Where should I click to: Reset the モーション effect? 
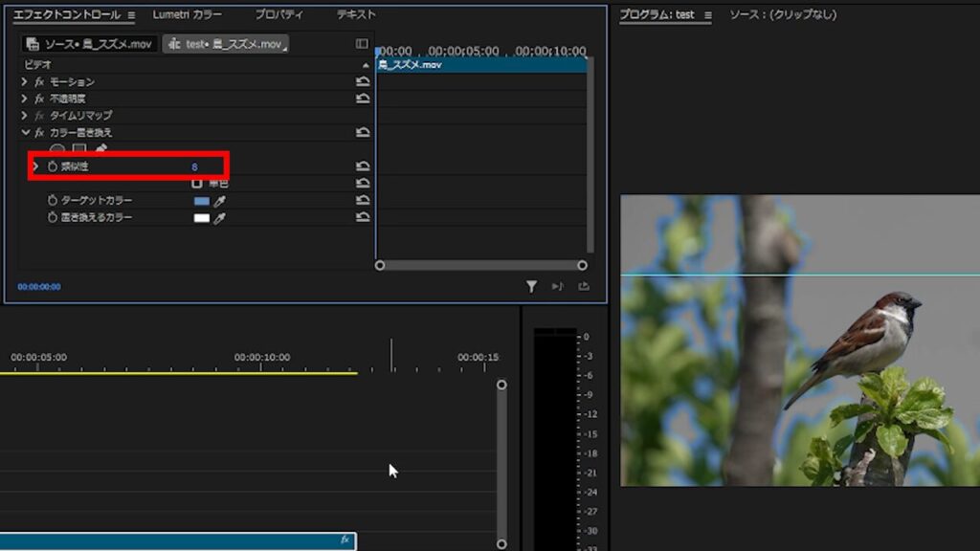[363, 81]
